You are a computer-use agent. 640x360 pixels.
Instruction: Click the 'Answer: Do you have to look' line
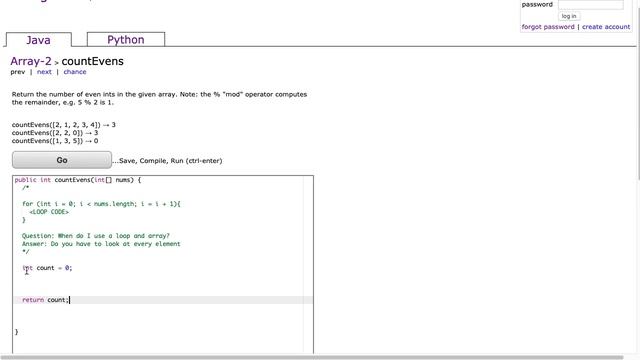click(101, 244)
